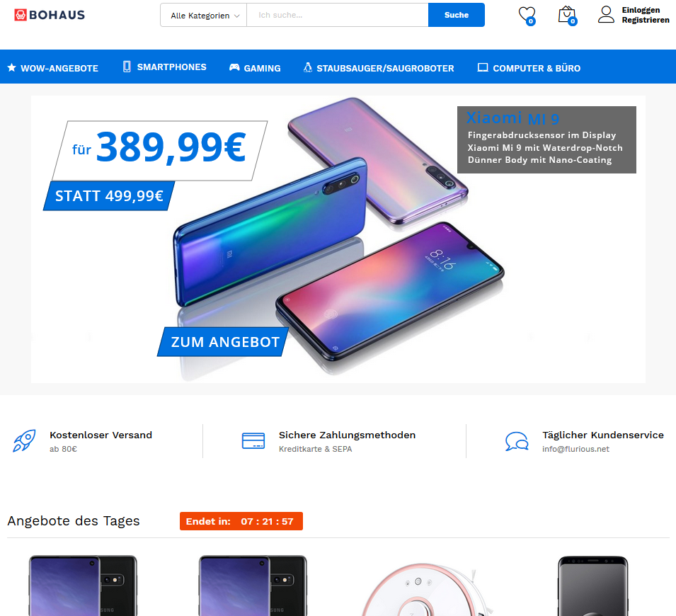
Task: Click the Einloggen link
Action: [x=641, y=10]
